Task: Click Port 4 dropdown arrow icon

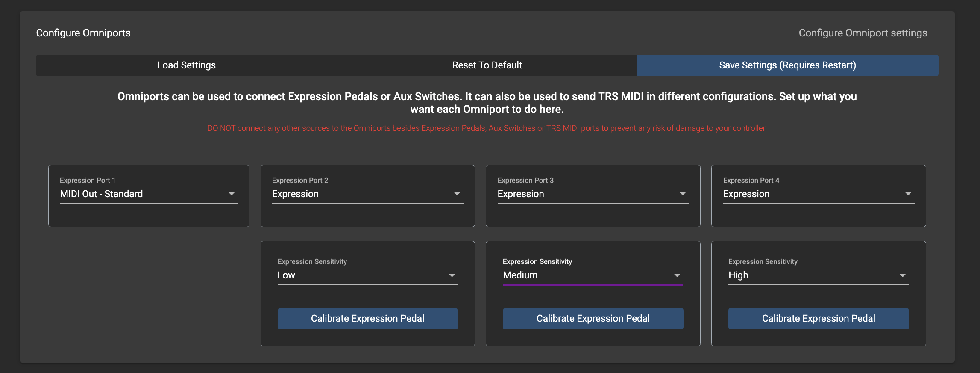Action: (x=908, y=194)
